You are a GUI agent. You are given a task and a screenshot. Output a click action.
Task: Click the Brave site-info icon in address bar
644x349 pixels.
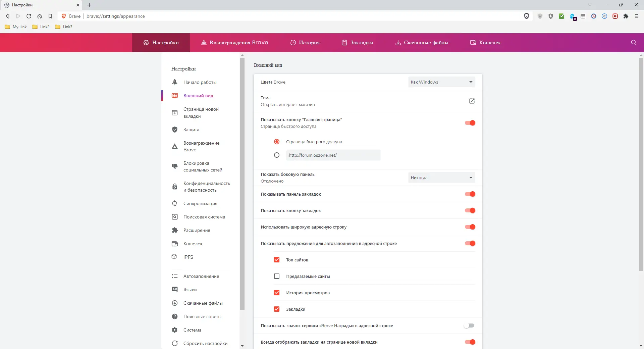64,16
